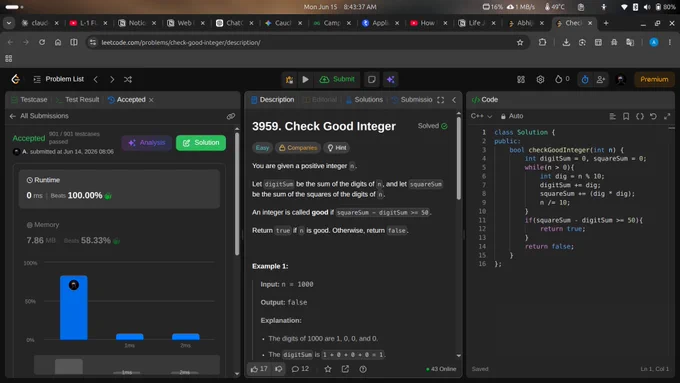Screen dimensions: 680x383
Task: Open the code braces template icon
Action: (640, 116)
